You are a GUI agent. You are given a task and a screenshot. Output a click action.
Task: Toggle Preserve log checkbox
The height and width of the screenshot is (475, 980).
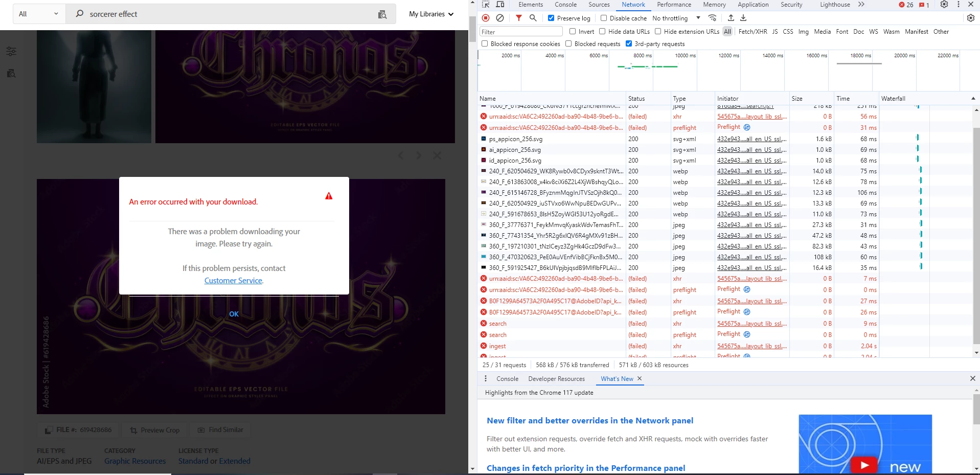click(551, 18)
